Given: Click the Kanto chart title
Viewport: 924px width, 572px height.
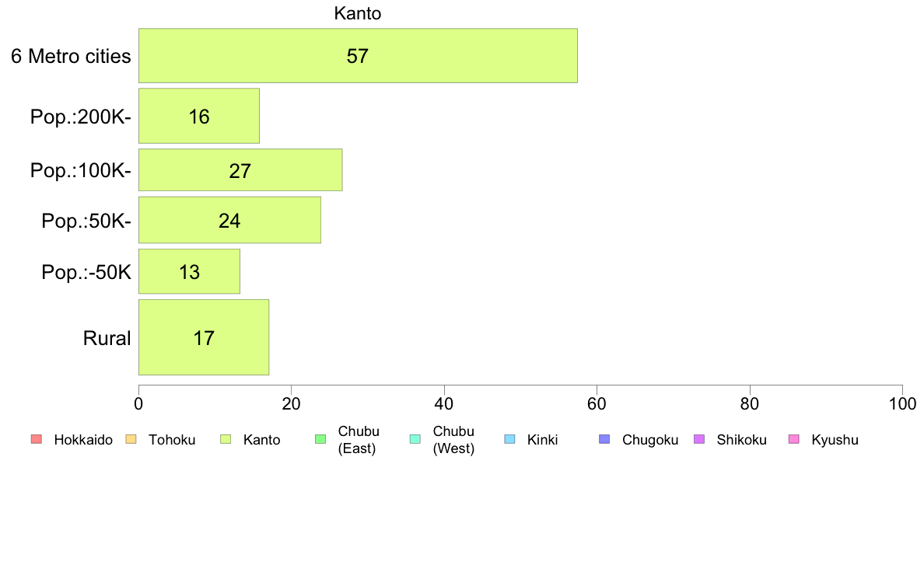Looking at the screenshot, I should (358, 13).
